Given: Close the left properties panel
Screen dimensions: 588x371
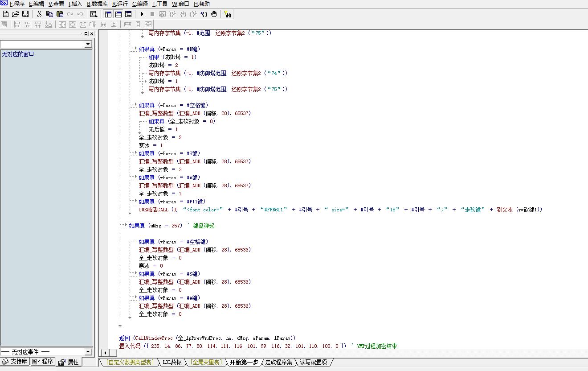Looking at the screenshot, I should (x=92, y=33).
